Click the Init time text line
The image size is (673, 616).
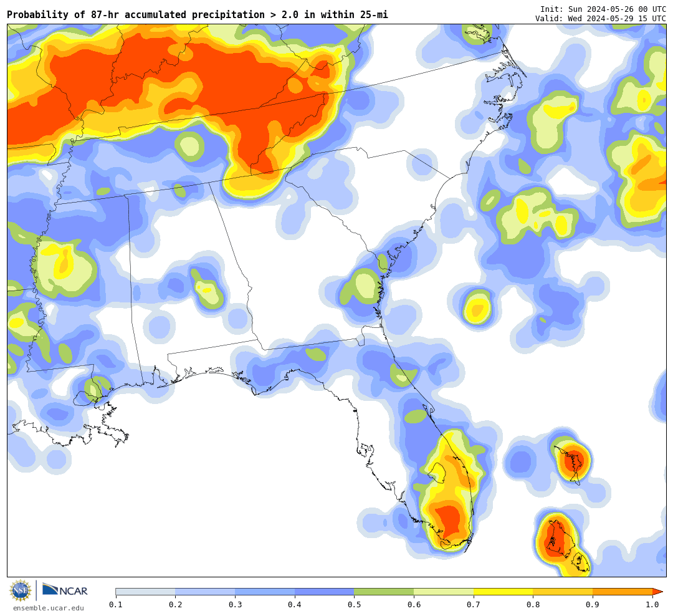603,9
